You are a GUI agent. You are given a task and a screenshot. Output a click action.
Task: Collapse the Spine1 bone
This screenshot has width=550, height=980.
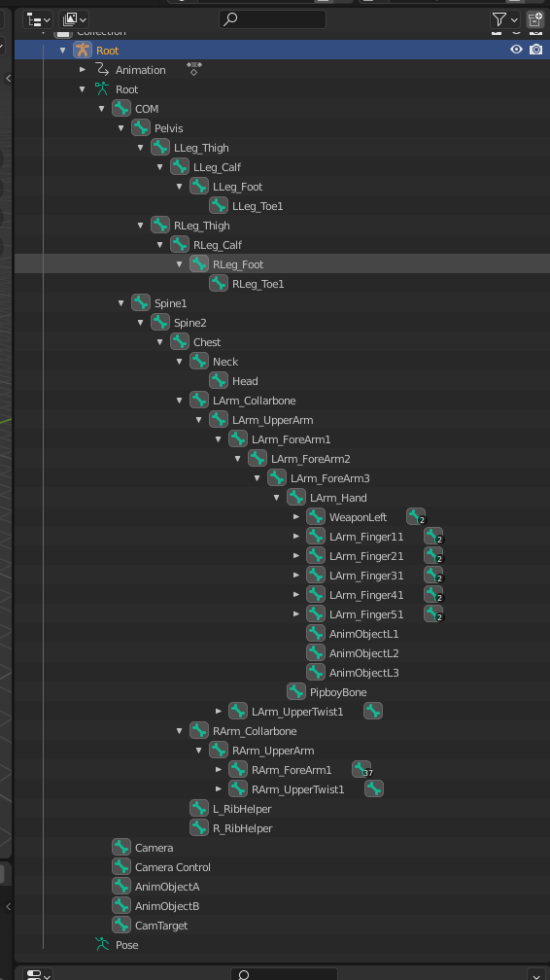[120, 302]
